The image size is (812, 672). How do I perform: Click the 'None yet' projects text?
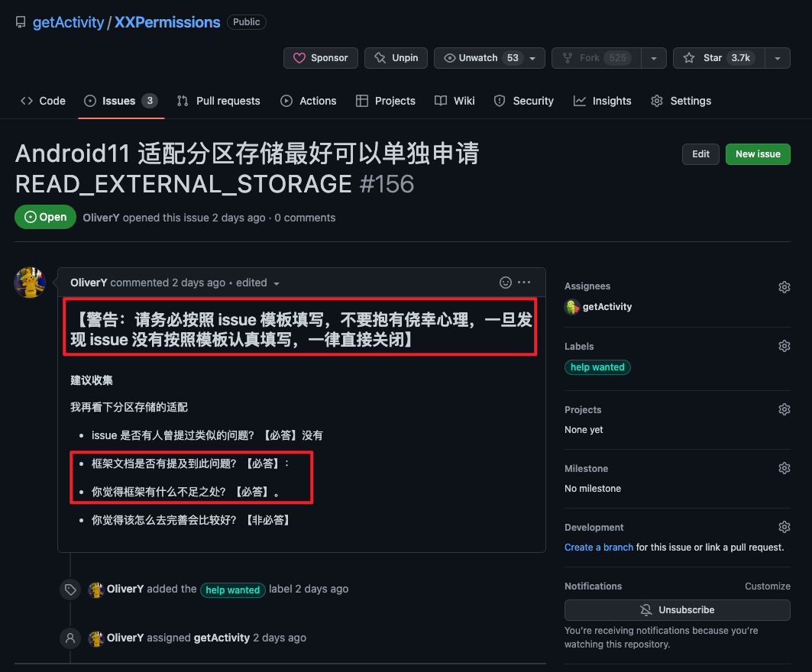(x=584, y=430)
